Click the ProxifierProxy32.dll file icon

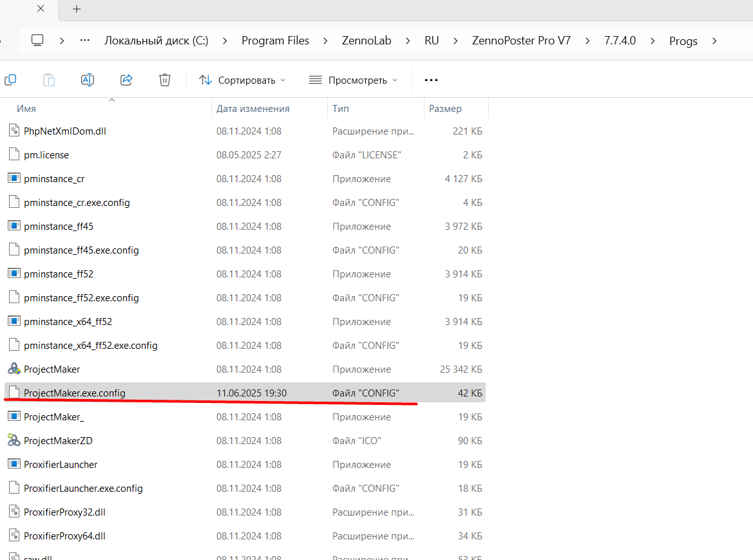pos(14,512)
